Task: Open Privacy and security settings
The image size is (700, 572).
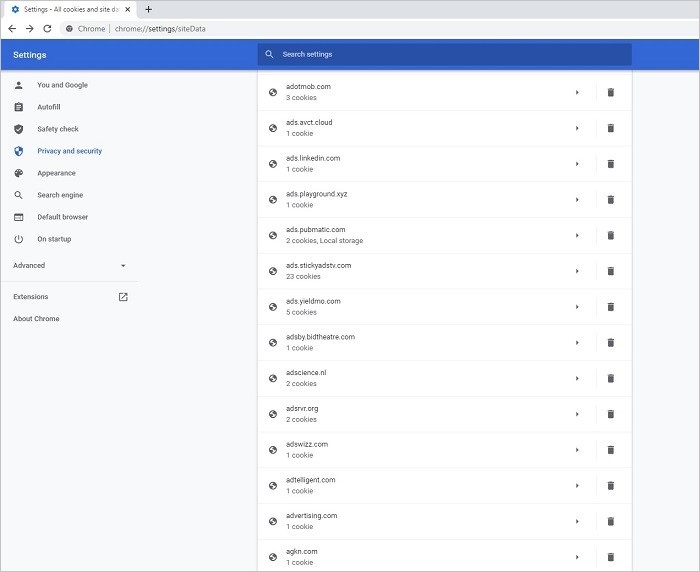Action: 69,151
